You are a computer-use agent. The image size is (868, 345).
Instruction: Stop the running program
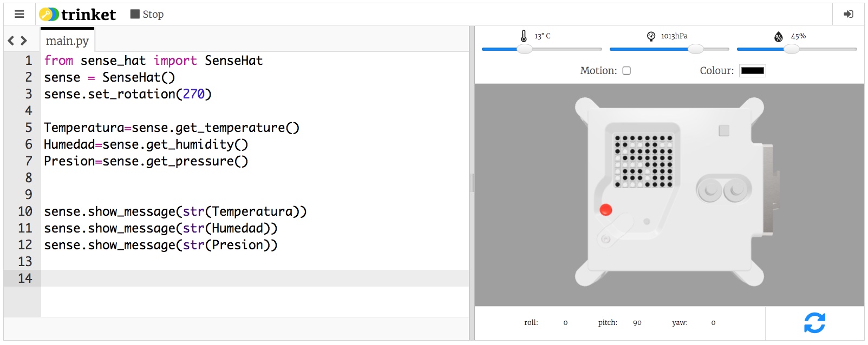(x=147, y=15)
